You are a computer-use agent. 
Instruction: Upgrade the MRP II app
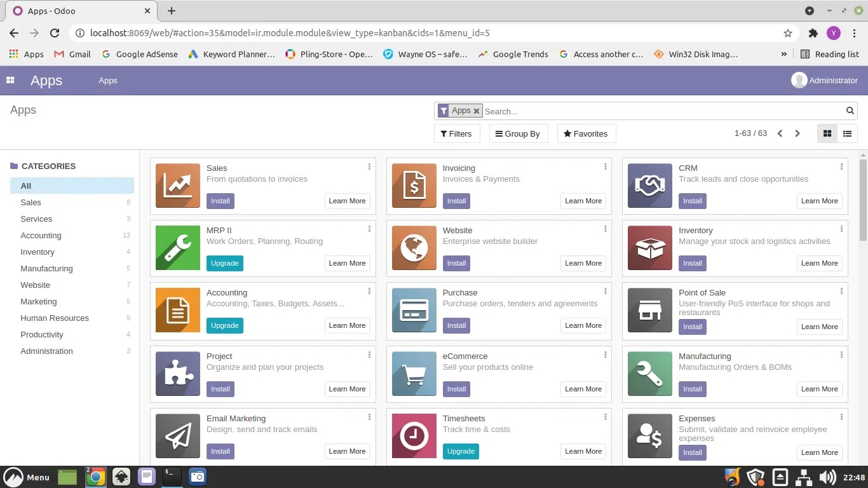225,263
